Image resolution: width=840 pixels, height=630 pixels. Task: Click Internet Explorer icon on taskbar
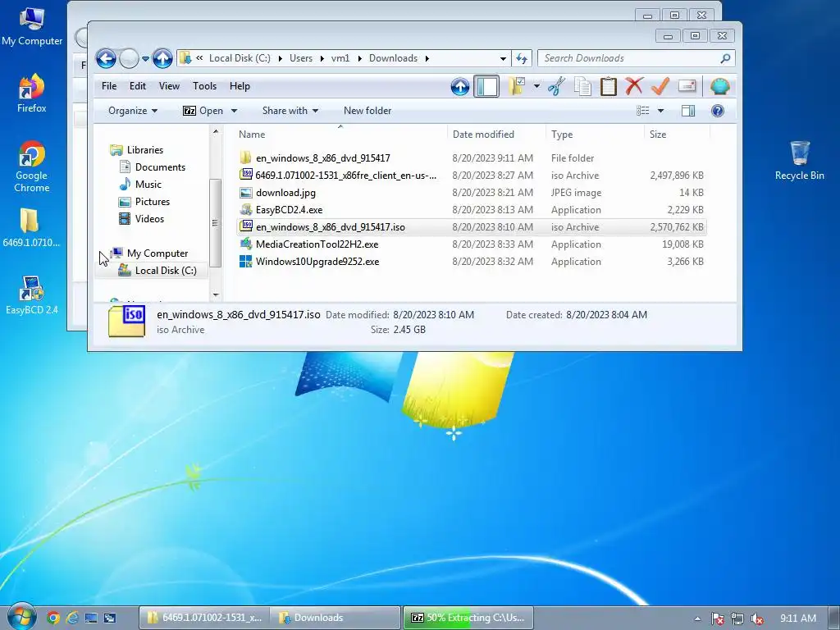[x=71, y=618]
